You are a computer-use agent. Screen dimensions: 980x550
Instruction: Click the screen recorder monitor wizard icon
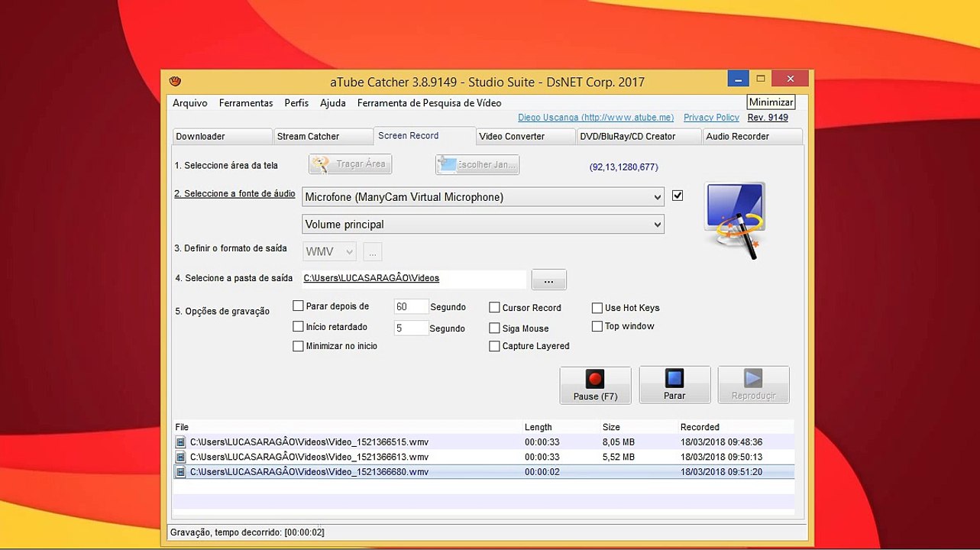(x=734, y=221)
